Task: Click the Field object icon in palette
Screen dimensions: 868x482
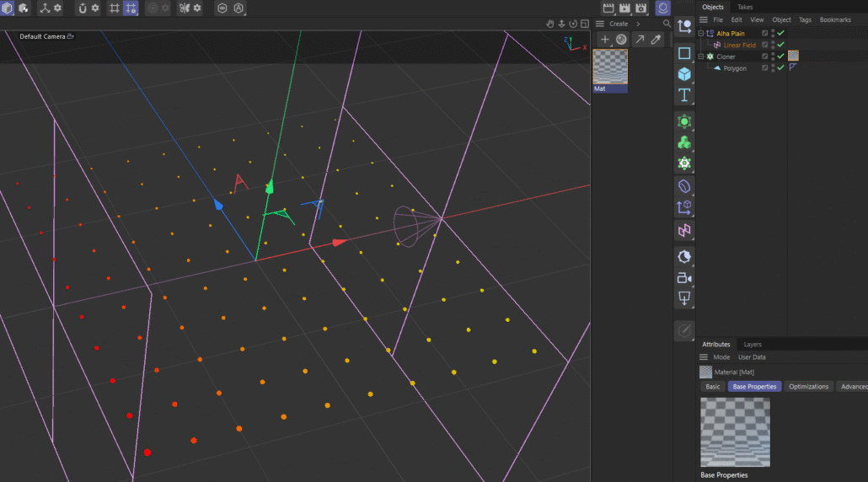Action: [x=684, y=229]
